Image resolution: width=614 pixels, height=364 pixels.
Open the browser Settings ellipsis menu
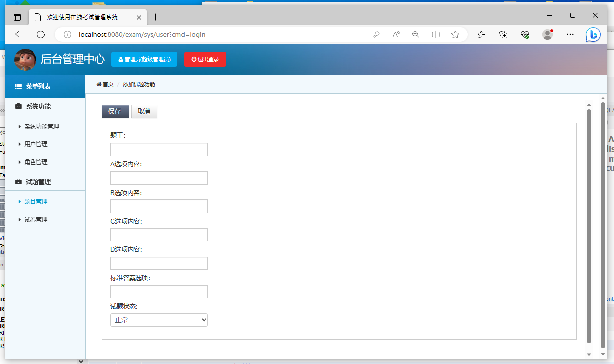pyautogui.click(x=570, y=34)
